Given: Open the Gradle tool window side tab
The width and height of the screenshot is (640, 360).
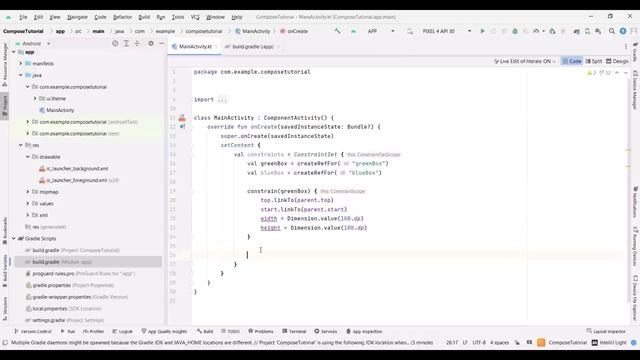Looking at the screenshot, I should (635, 51).
